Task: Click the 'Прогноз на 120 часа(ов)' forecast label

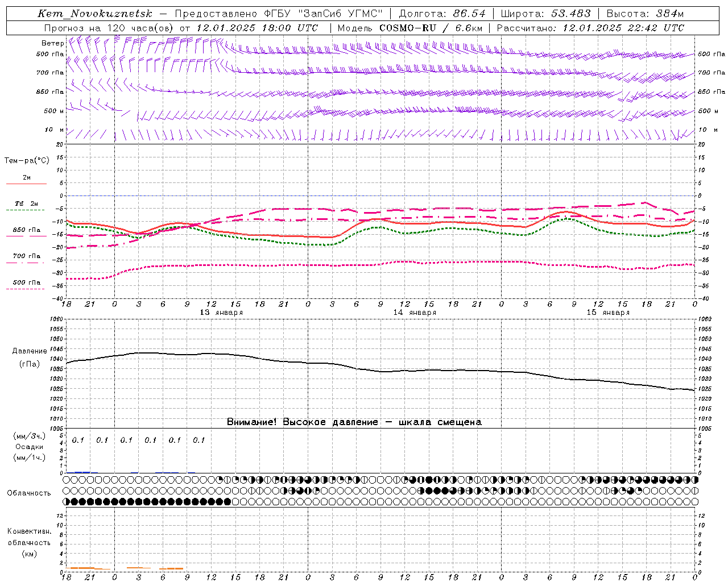Action: pyautogui.click(x=109, y=28)
